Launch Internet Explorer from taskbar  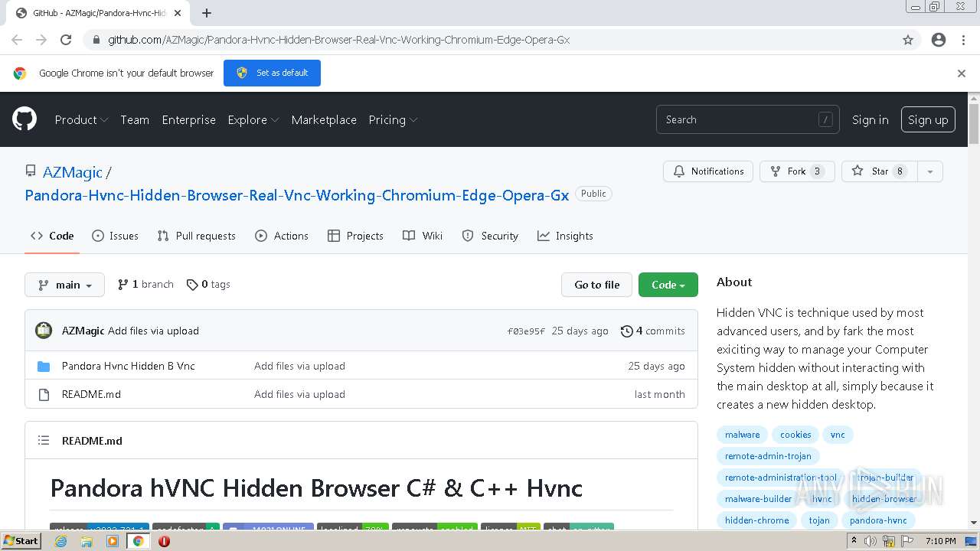tap(60, 541)
